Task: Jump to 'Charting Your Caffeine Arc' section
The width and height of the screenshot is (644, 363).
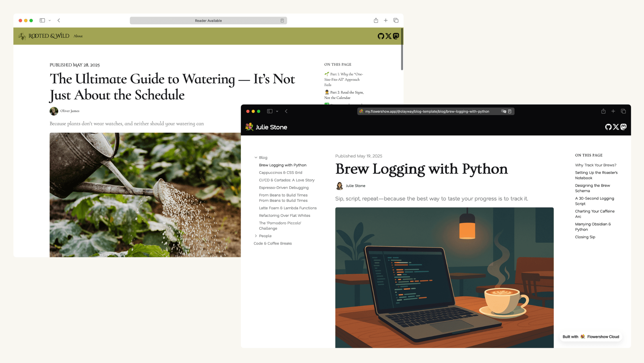Action: 595,214
